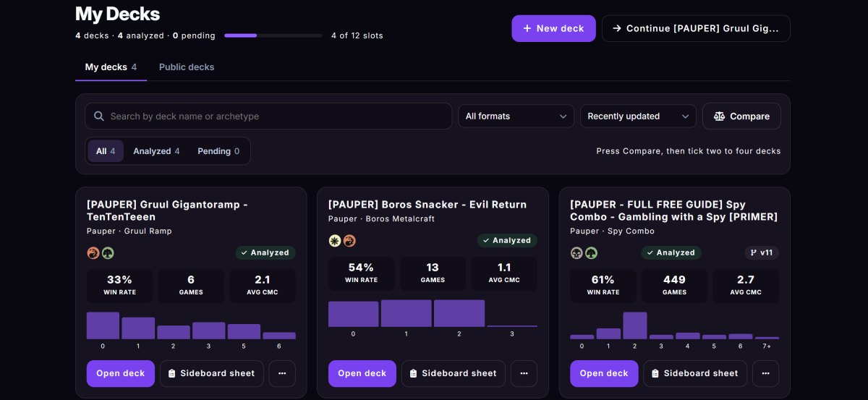Open Sideboard sheet for Gruul Gigantoramp
The image size is (868, 400).
click(212, 374)
